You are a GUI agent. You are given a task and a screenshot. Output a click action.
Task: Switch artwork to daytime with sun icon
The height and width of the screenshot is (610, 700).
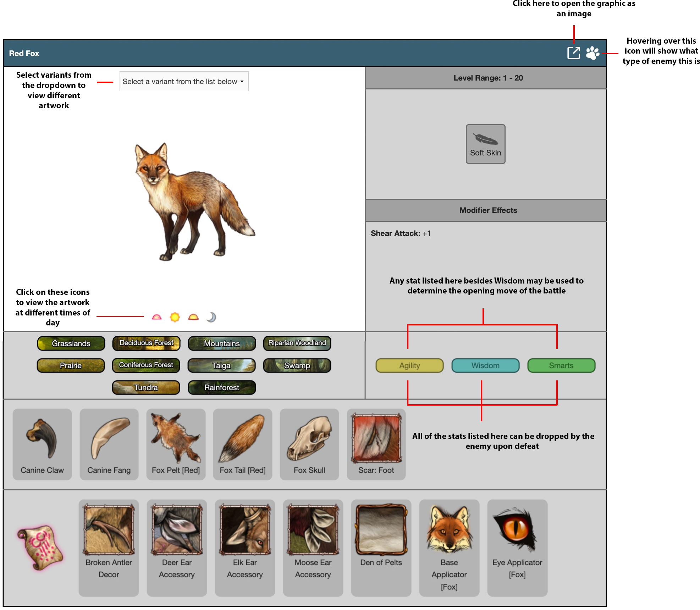click(x=175, y=317)
